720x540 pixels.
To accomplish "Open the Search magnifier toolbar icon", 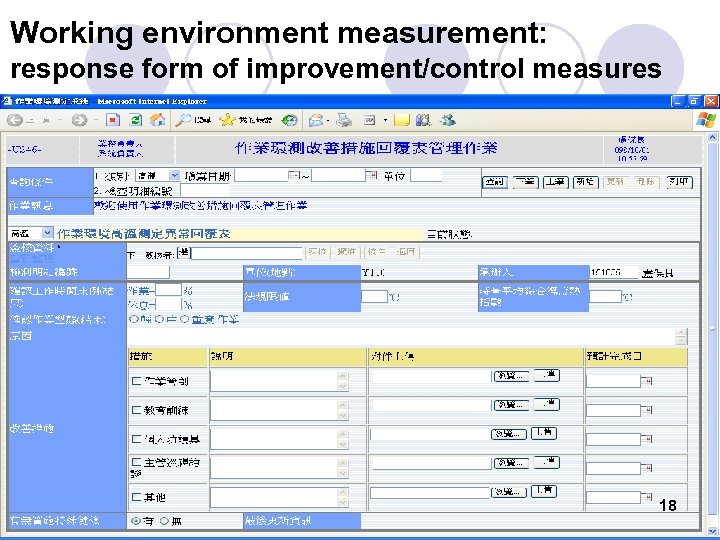I will [x=183, y=120].
